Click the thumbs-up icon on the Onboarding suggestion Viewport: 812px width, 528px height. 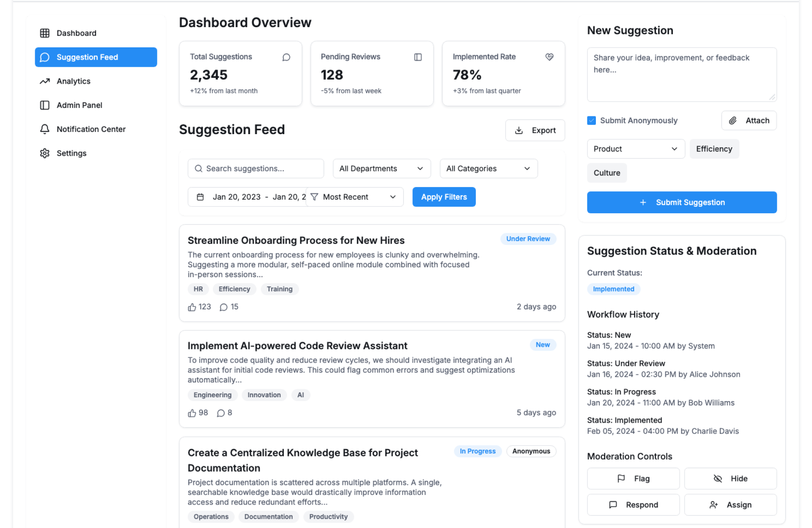[x=192, y=307]
